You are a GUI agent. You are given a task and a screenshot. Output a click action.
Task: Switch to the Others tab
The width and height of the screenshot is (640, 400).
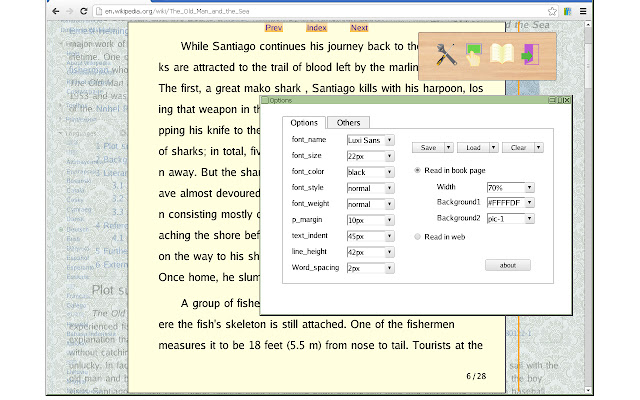click(349, 122)
